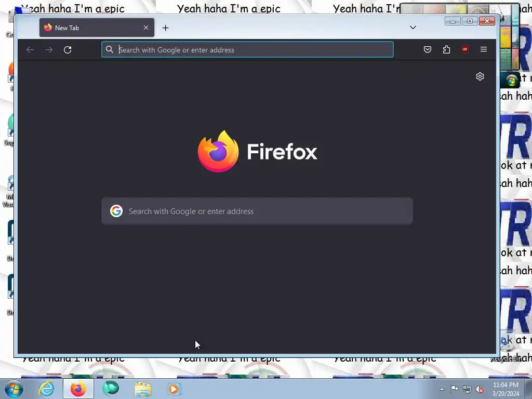Select the New Tab tab
This screenshot has width=532, height=399.
coord(97,28)
